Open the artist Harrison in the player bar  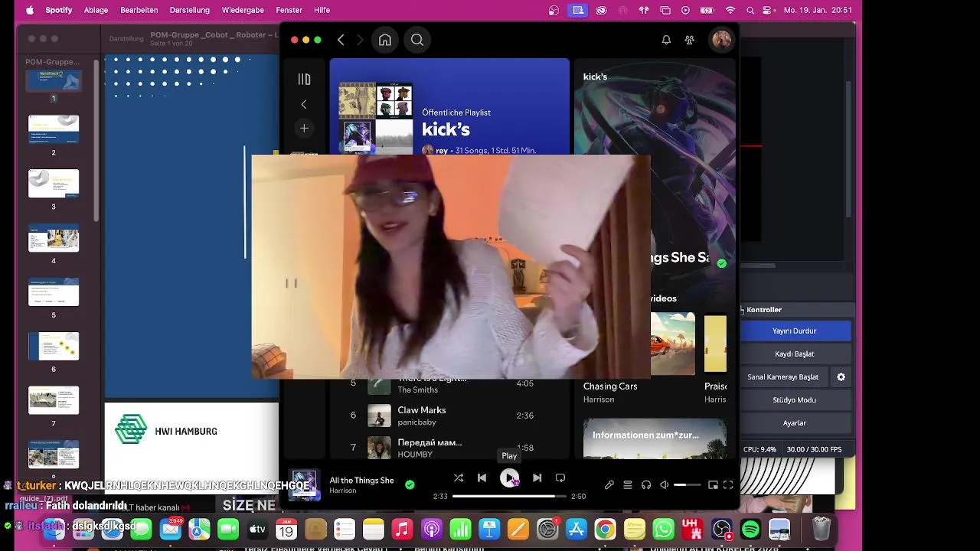[x=342, y=491]
